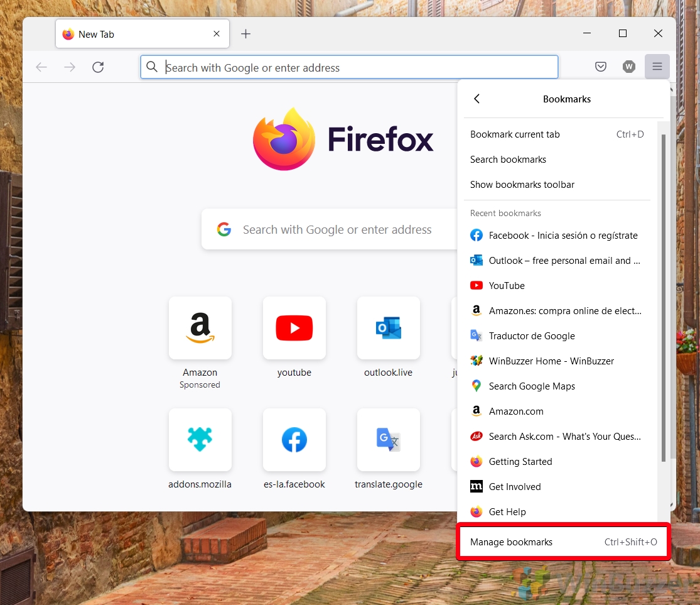Open Facebook - Inicia sesión bookmark
The width and height of the screenshot is (700, 605).
pyautogui.click(x=557, y=236)
